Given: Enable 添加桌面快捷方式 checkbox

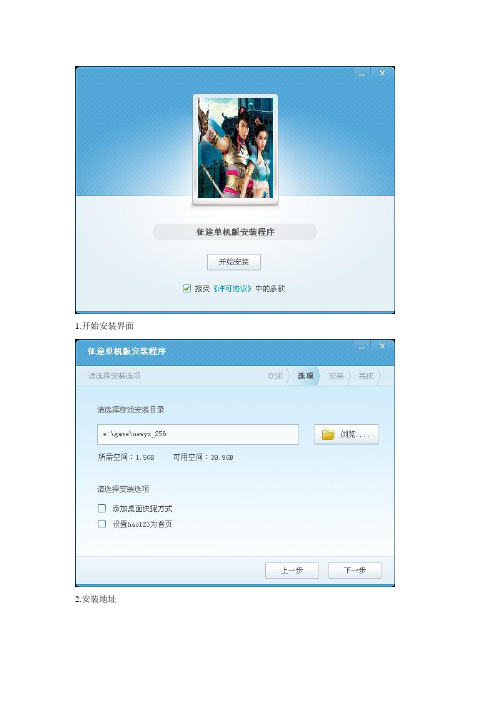Looking at the screenshot, I should click(102, 508).
